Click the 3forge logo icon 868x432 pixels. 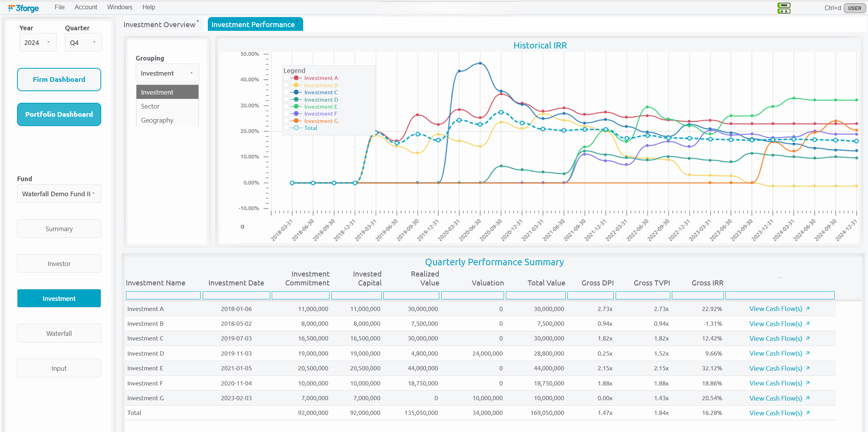pyautogui.click(x=12, y=7)
